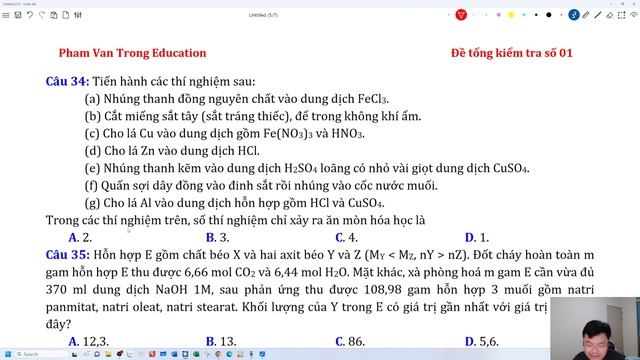Screen dimensions: 640x360
Task: Open the Word icon in the taskbar
Action: pos(174,354)
